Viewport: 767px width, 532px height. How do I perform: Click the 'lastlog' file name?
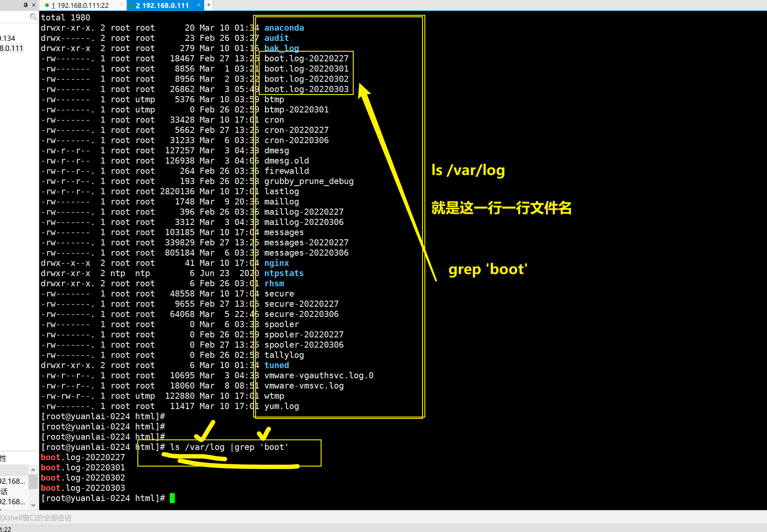281,191
